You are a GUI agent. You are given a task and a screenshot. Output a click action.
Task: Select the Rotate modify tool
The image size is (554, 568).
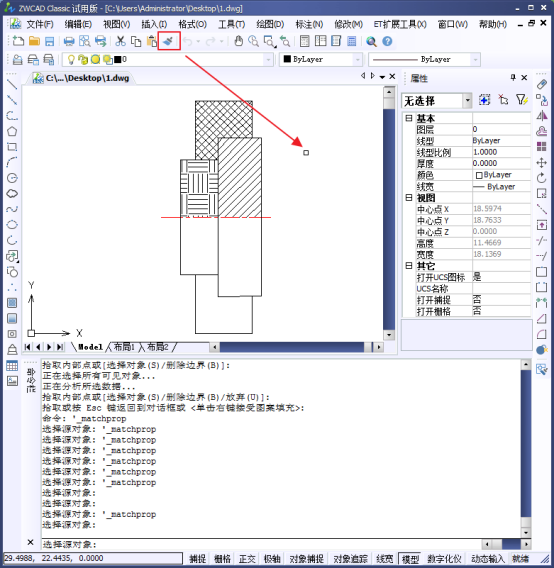click(x=542, y=178)
